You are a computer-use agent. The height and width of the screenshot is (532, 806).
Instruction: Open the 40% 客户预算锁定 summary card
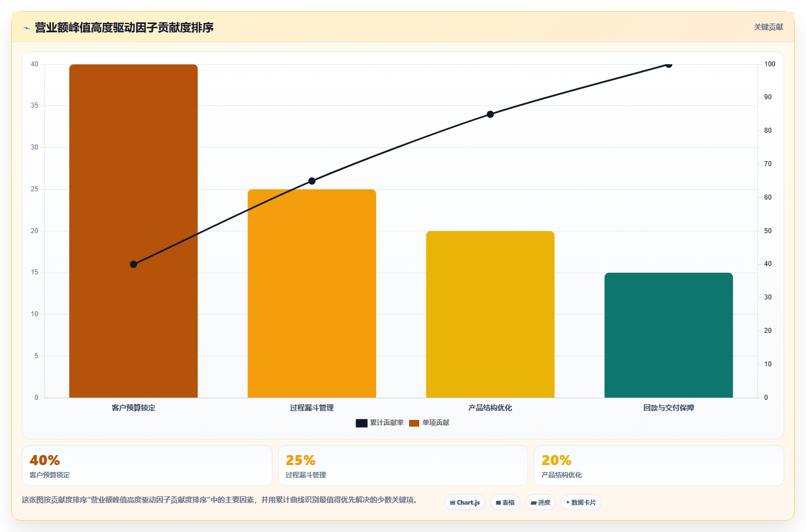[147, 466]
